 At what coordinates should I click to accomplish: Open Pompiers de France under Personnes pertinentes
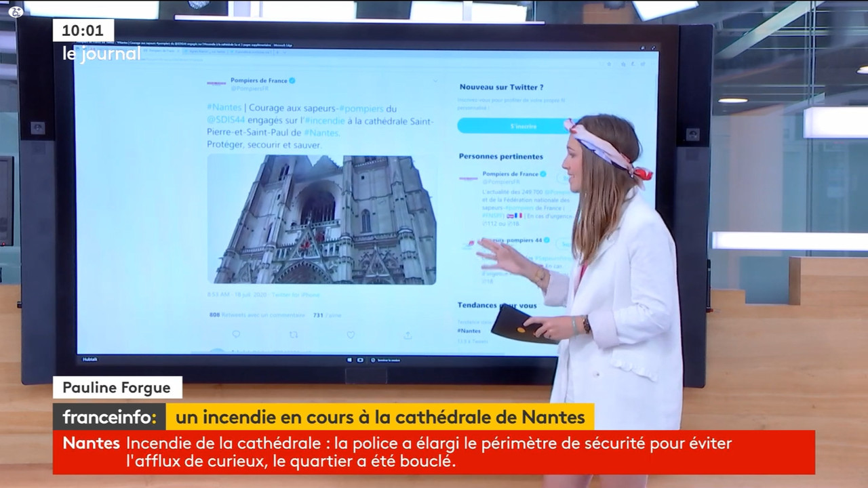pos(510,174)
